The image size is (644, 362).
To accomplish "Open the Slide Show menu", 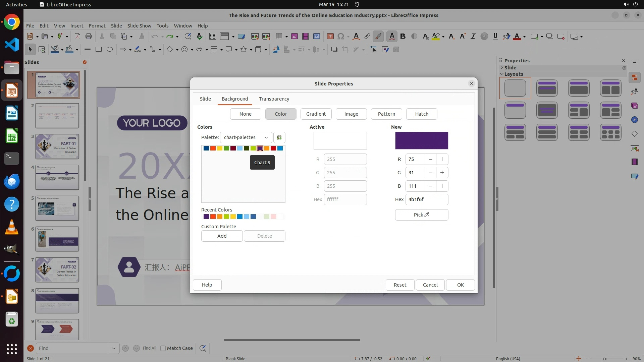I will click(x=139, y=26).
